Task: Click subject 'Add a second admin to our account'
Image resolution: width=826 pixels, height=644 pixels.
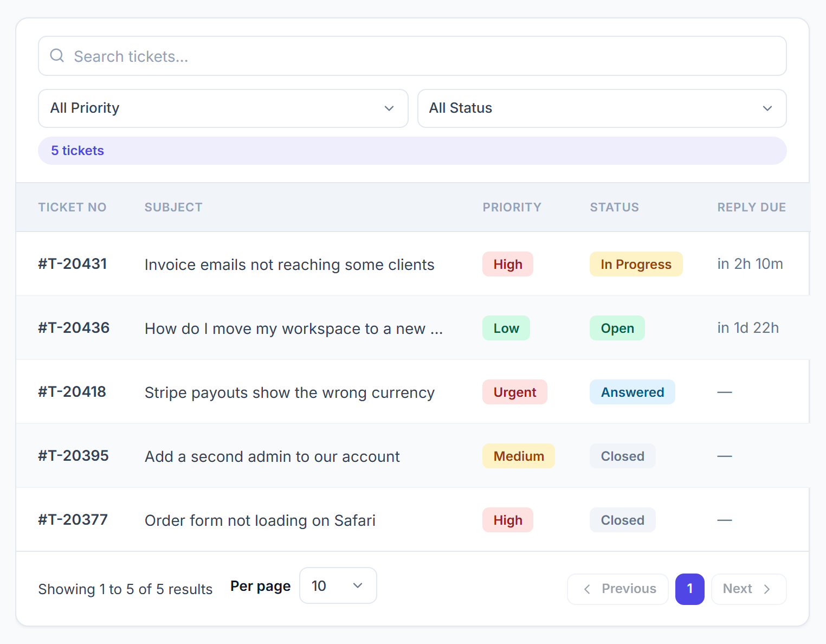Action: 272,456
